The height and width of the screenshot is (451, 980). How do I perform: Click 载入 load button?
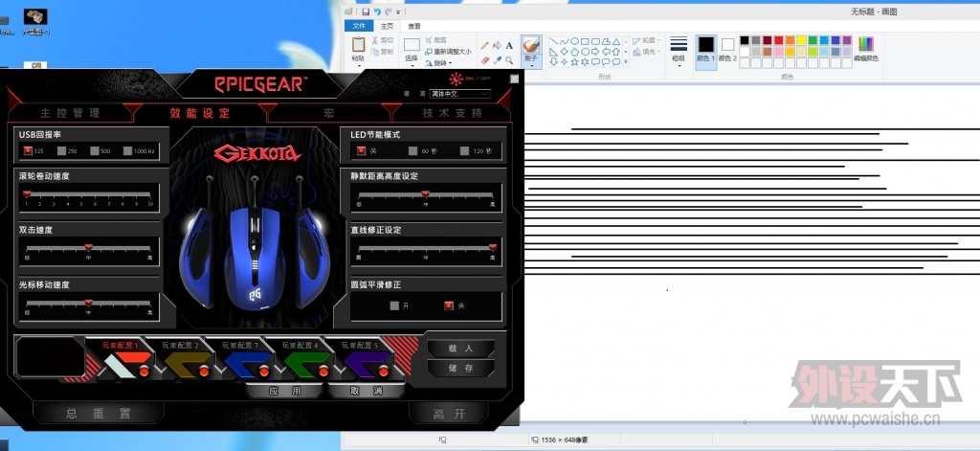point(460,349)
